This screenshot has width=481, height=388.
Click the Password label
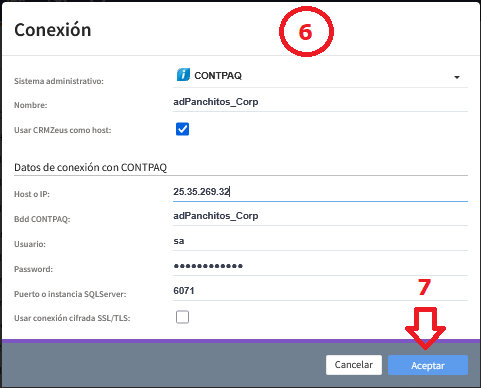click(x=33, y=269)
